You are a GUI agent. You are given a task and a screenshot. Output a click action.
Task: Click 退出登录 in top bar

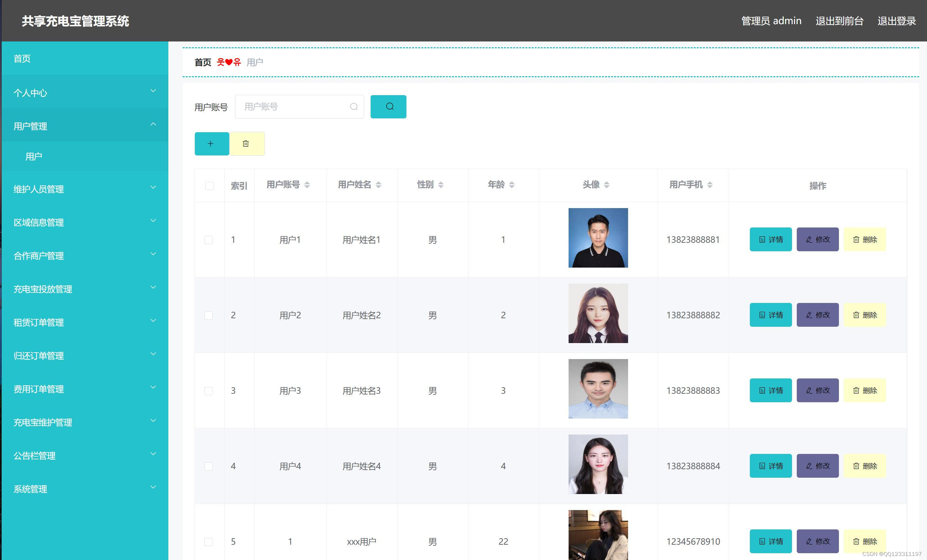click(x=896, y=21)
